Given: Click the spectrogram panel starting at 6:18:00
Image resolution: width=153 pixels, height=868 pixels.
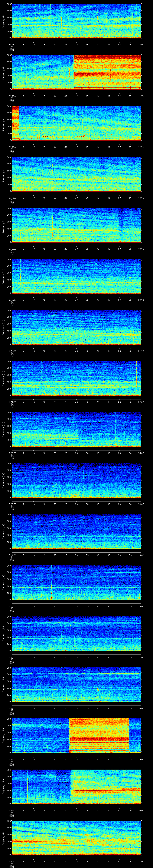Looking at the screenshot, I should point(77,225).
